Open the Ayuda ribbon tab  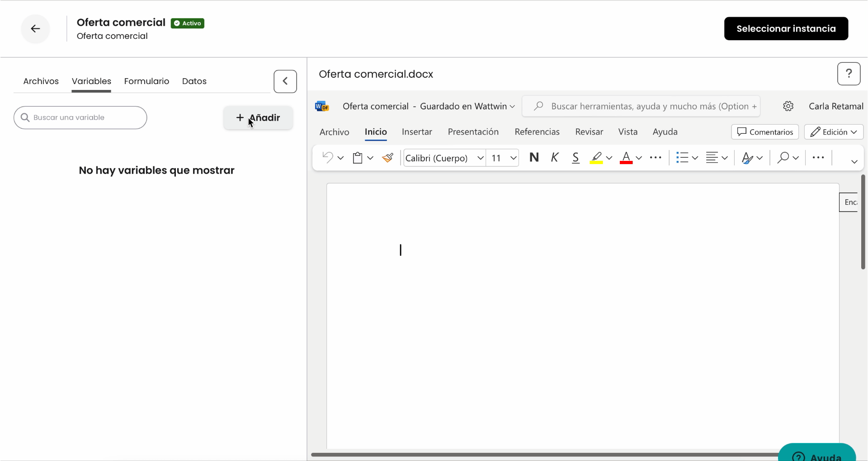click(x=665, y=132)
